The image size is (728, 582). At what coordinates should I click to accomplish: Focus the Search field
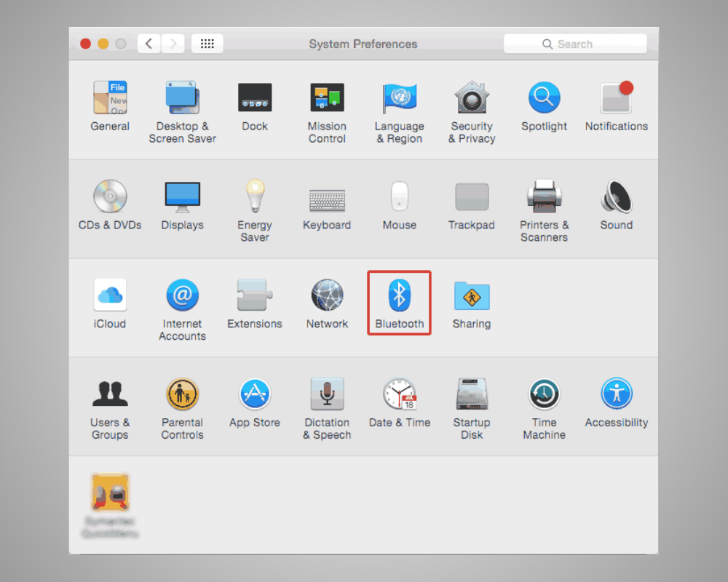575,44
